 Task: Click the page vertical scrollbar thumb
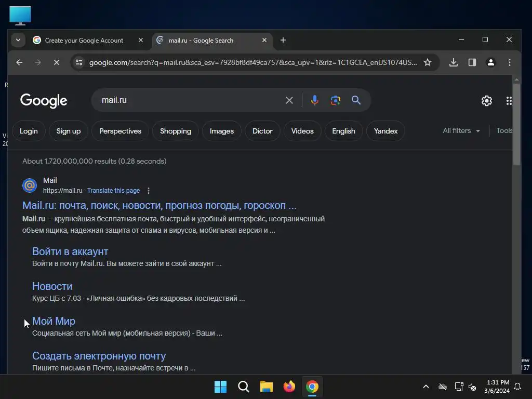click(516, 124)
